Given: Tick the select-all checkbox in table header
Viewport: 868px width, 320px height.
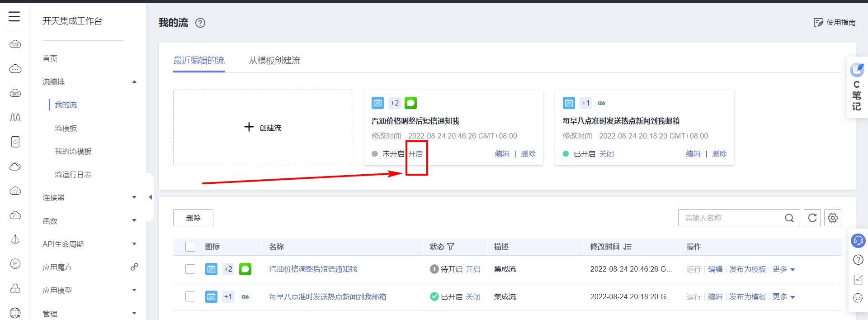Looking at the screenshot, I should pos(190,247).
